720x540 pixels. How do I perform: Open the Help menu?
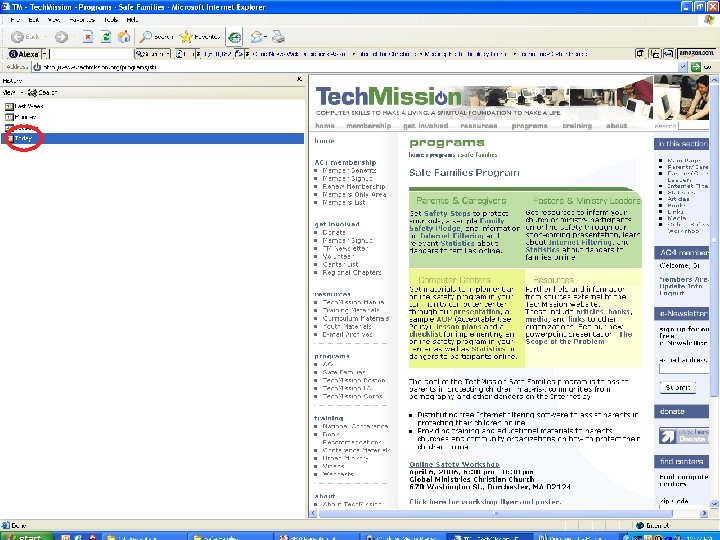point(132,20)
